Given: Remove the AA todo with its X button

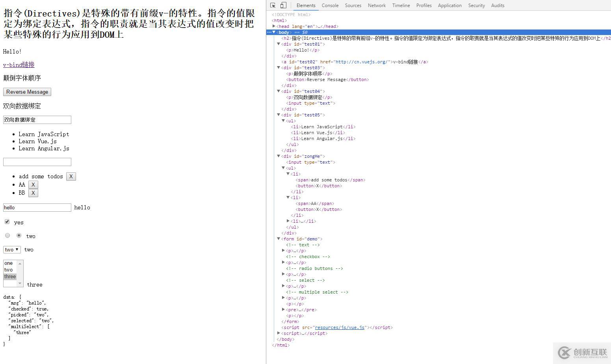Looking at the screenshot, I should tap(33, 185).
